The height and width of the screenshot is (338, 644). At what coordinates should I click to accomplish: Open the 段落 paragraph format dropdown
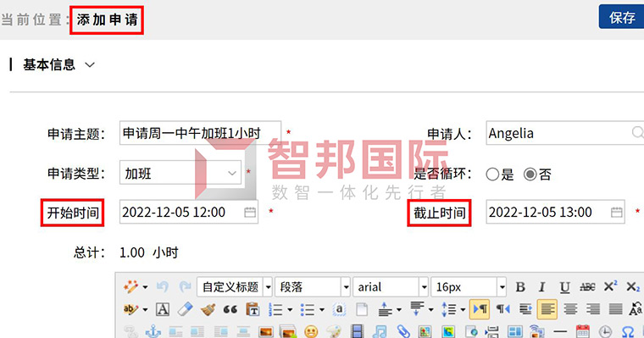point(313,286)
